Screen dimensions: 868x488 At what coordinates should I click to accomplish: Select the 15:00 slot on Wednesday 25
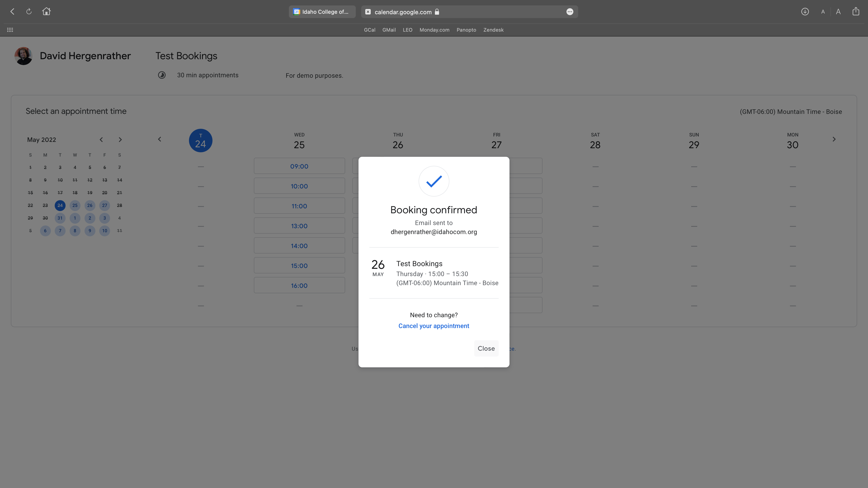(x=299, y=265)
